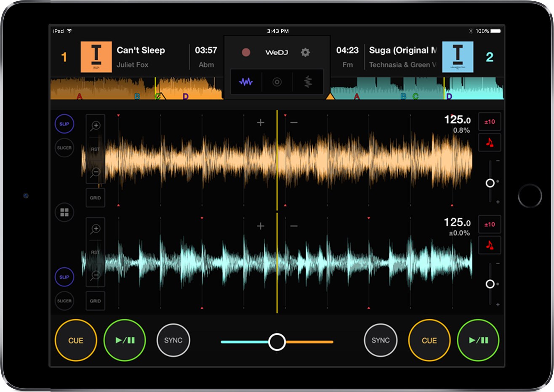Open Can't Sleep orange album artwork

[96, 57]
